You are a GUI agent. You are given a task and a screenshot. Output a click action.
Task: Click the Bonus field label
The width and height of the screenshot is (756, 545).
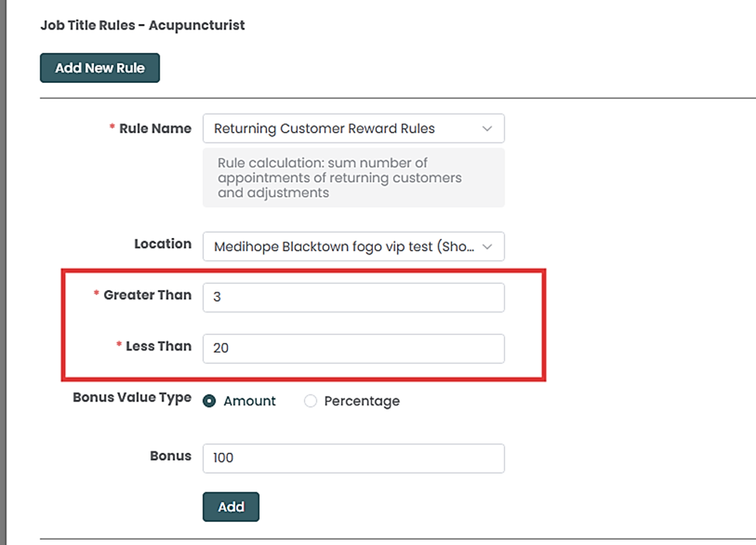[171, 456]
